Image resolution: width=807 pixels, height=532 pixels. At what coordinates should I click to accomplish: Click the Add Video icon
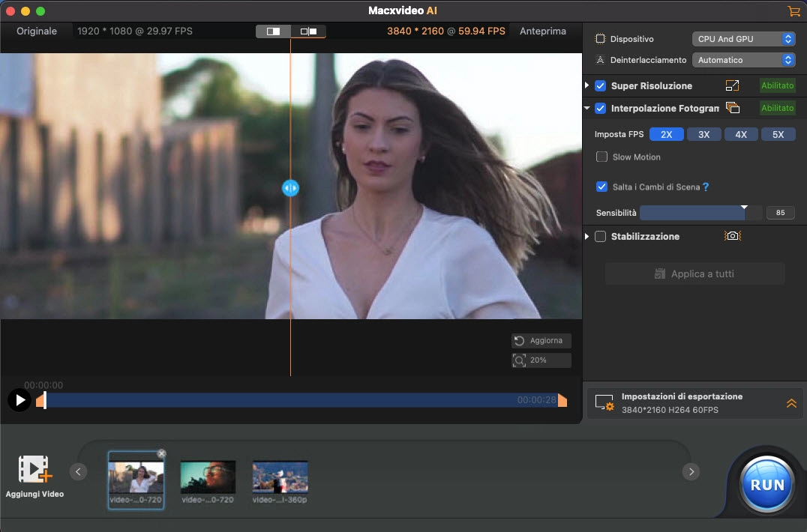(34, 470)
